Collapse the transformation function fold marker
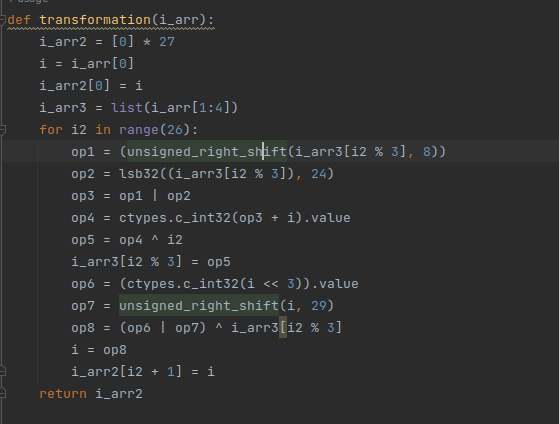 (x=2, y=20)
